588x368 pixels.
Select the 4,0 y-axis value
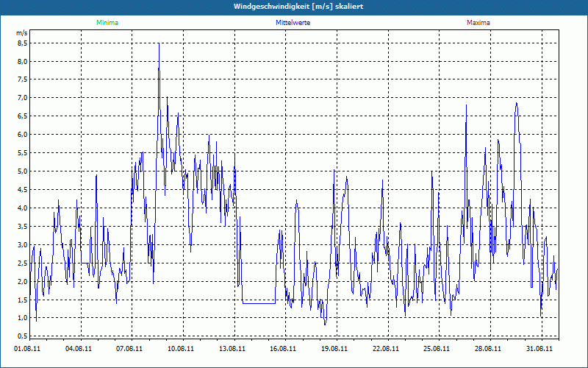coord(23,208)
